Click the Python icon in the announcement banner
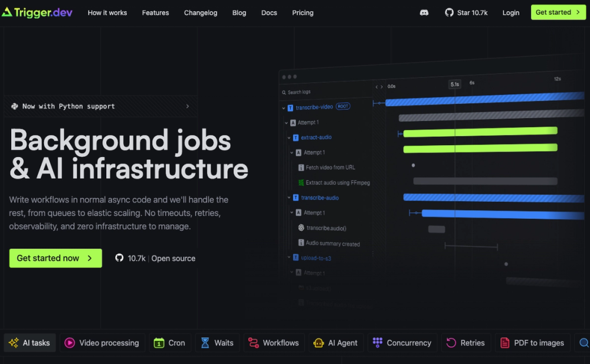590x364 pixels. point(15,106)
